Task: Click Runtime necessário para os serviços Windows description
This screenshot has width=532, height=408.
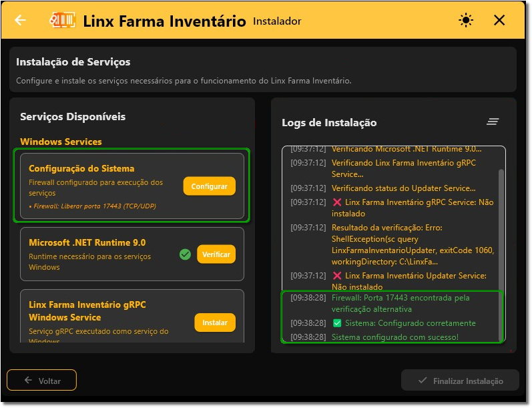Action: point(89,262)
